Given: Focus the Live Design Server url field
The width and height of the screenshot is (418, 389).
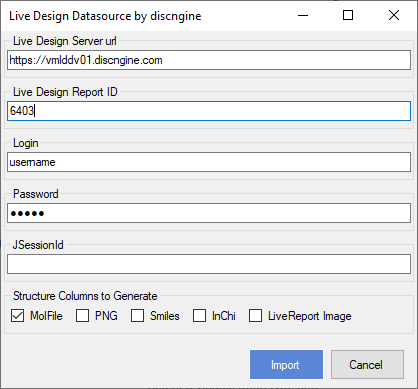Looking at the screenshot, I should 209,60.
